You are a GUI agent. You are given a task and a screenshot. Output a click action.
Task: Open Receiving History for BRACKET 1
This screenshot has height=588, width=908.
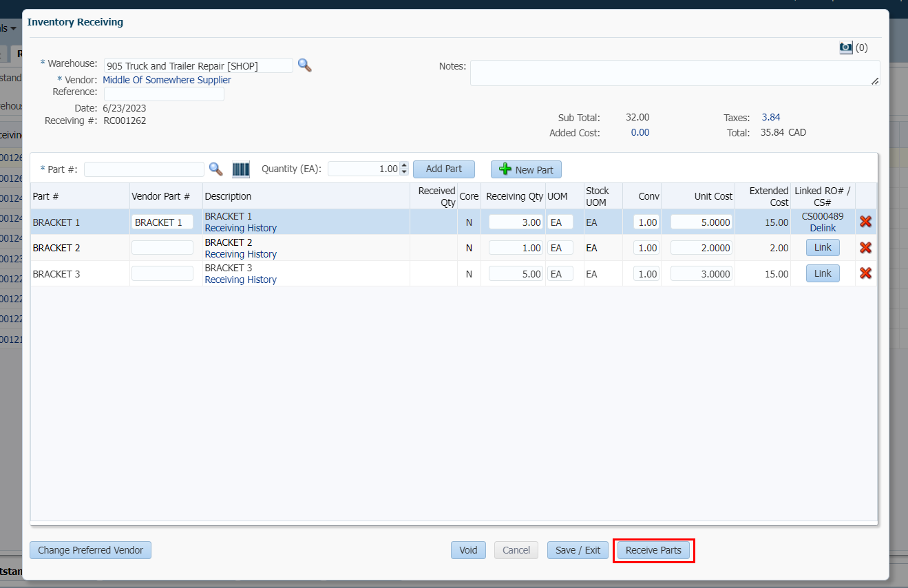point(241,228)
